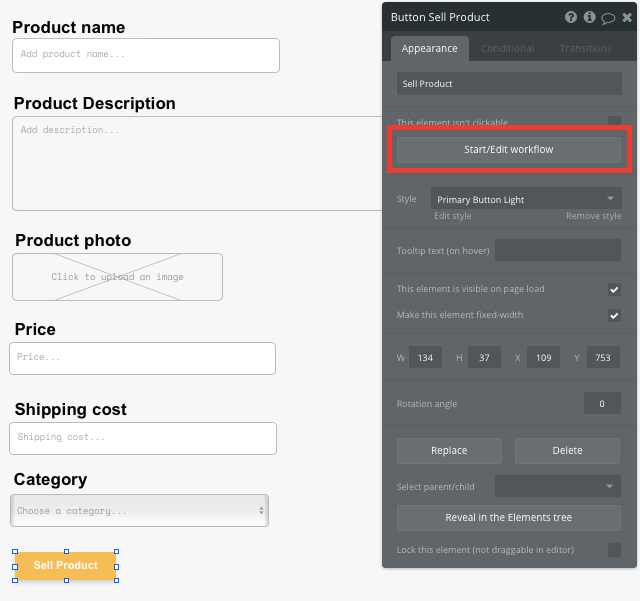640x601 pixels.
Task: Click the Start/Edit workflow button
Action: click(x=509, y=150)
